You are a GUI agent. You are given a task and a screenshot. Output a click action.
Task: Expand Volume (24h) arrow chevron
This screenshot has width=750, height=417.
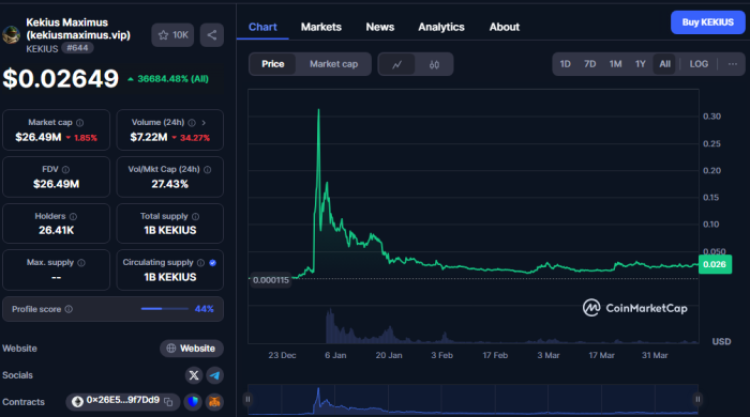click(204, 123)
